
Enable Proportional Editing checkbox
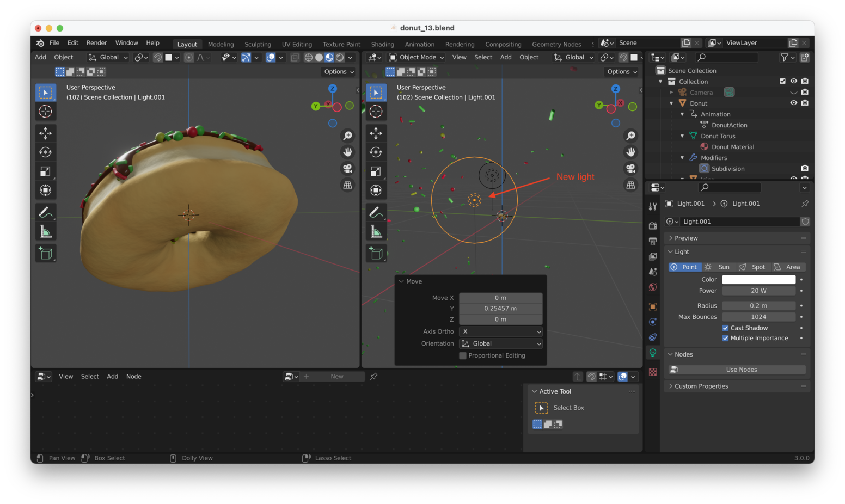(463, 355)
